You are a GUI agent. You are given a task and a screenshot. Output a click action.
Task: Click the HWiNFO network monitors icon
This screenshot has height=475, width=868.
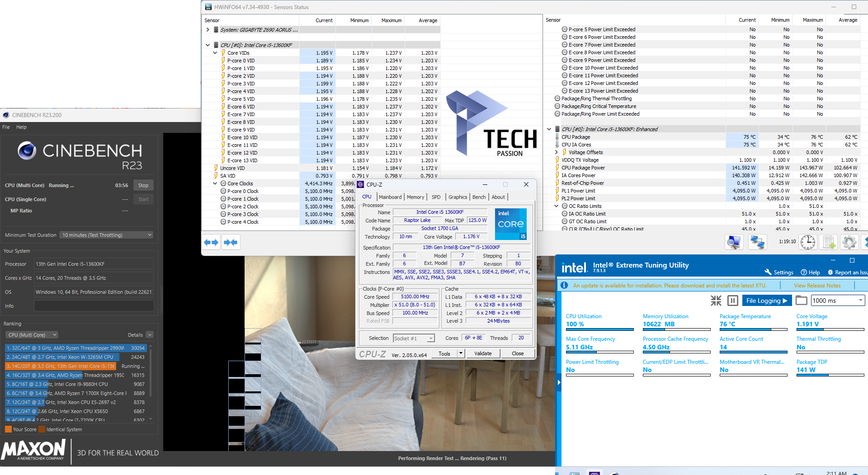tap(757, 242)
